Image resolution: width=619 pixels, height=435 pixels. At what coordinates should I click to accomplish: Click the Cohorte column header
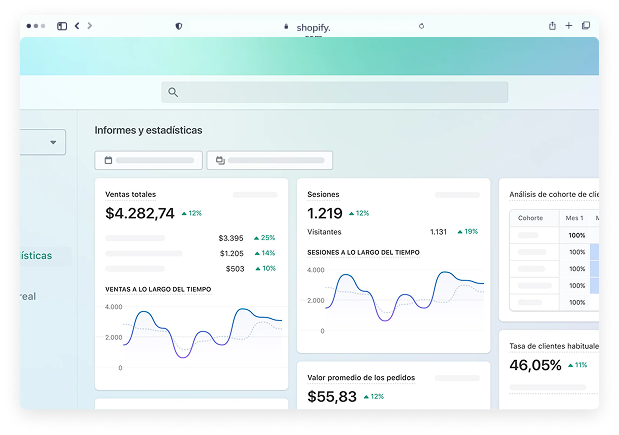pyautogui.click(x=530, y=218)
